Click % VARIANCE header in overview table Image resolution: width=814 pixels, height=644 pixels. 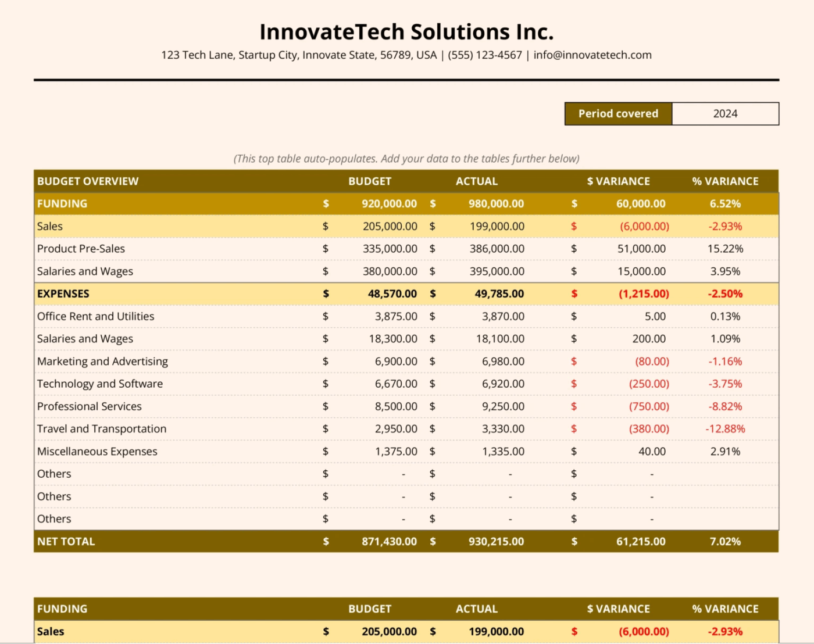(725, 181)
